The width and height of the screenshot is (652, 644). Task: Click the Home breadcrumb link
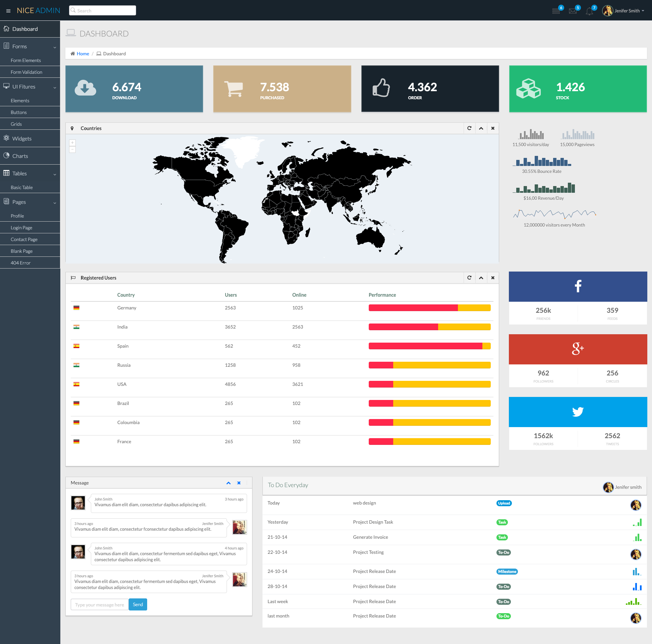point(83,54)
